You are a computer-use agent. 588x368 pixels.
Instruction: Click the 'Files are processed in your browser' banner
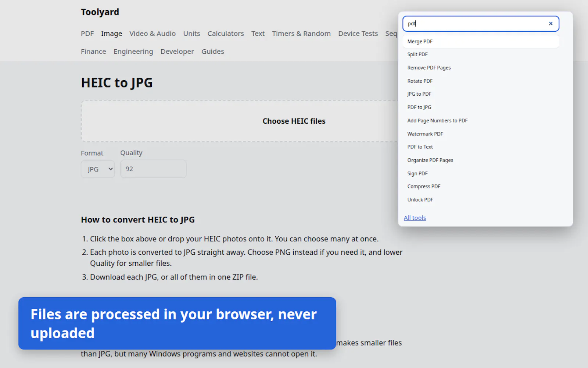click(177, 323)
